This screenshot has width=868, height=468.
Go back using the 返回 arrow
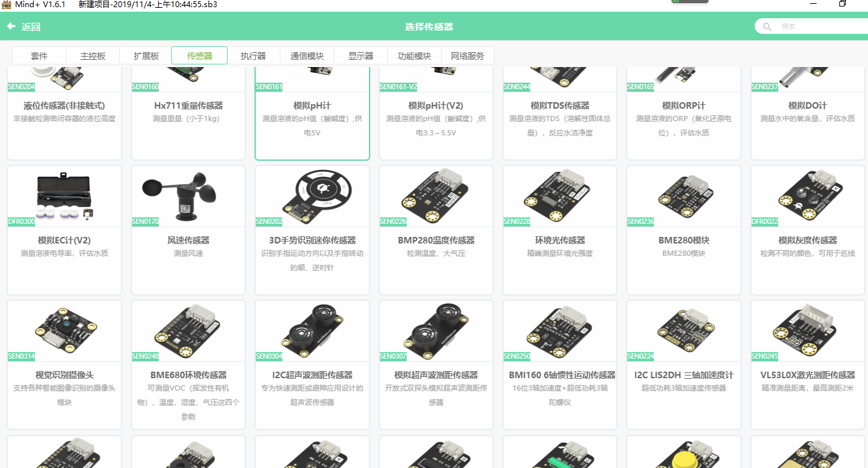pyautogui.click(x=11, y=27)
